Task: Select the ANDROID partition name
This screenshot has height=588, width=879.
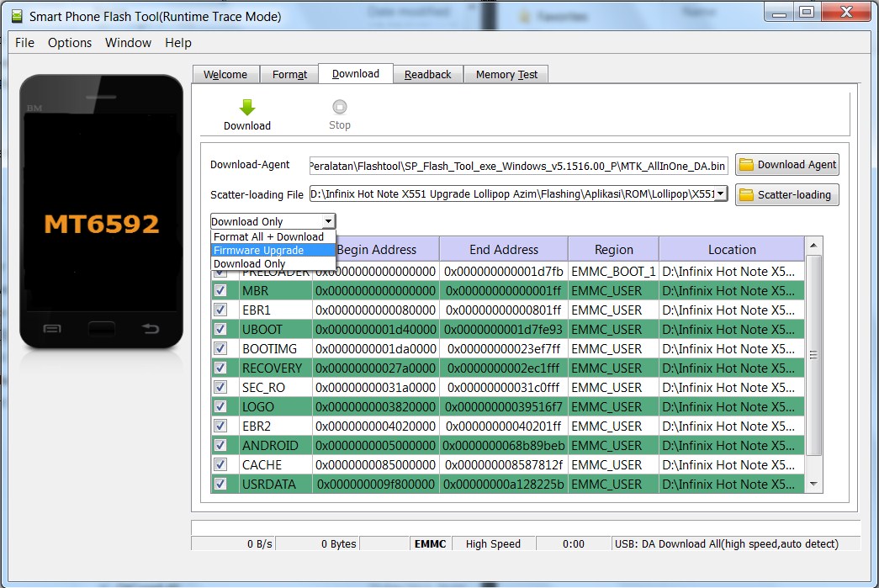Action: point(270,446)
